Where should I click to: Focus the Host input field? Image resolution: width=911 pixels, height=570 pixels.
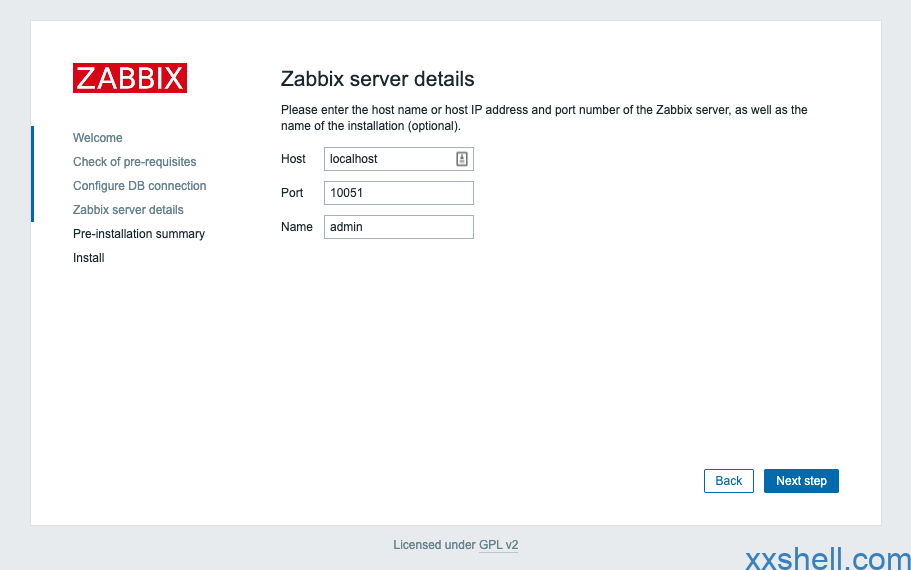(x=399, y=159)
